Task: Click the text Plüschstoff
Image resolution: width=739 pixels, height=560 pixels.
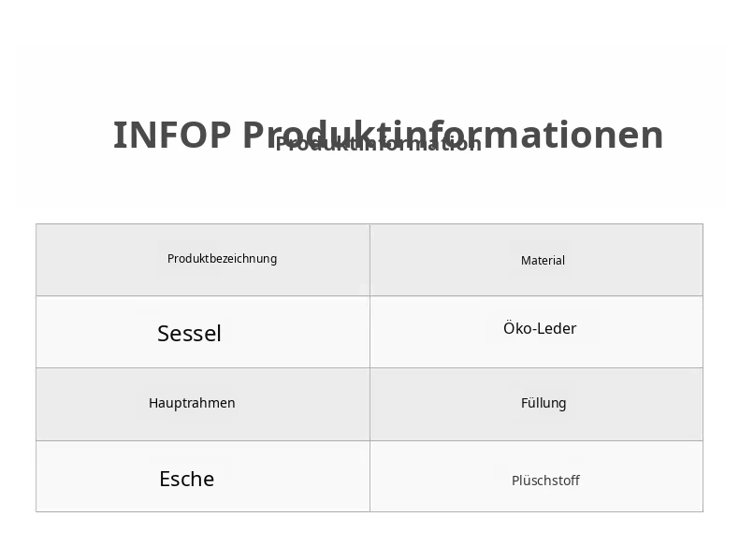Action: pyautogui.click(x=545, y=481)
